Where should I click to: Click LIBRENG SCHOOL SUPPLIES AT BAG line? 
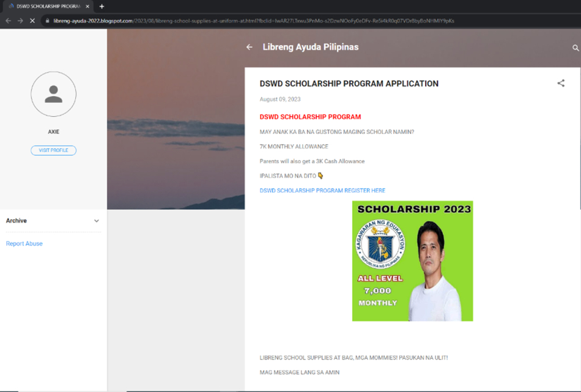(353, 358)
